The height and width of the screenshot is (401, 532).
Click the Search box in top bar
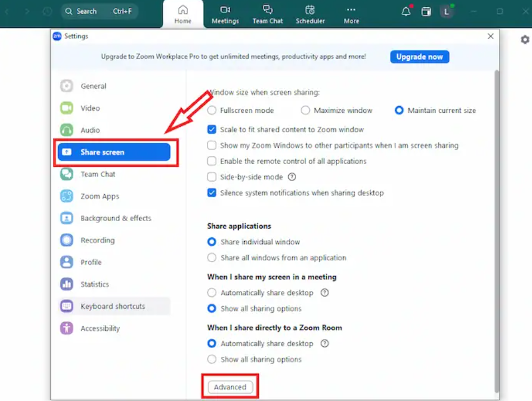pos(99,12)
